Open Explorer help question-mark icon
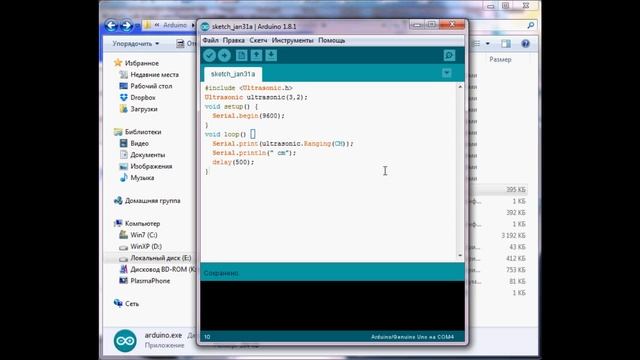640x360 pixels. 525,44
